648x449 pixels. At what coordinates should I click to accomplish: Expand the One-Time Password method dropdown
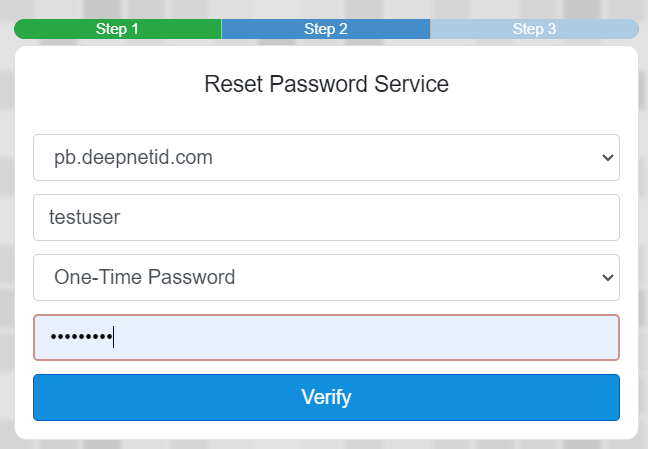click(x=326, y=277)
